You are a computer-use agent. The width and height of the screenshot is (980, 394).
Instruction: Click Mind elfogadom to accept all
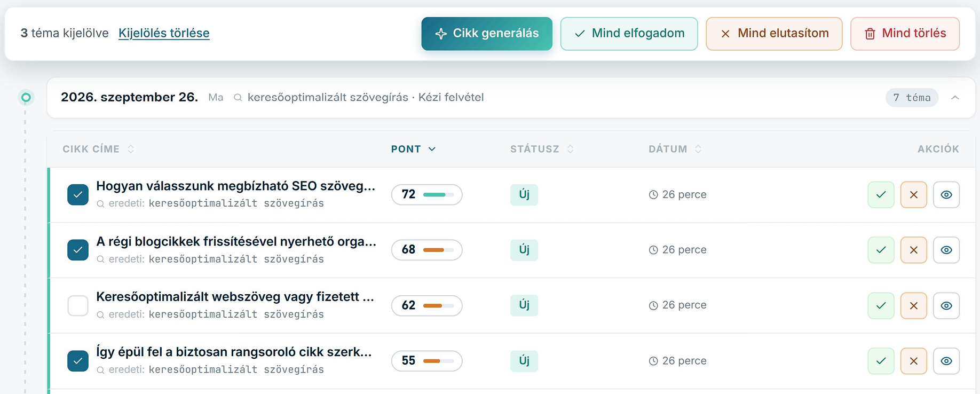pos(629,34)
